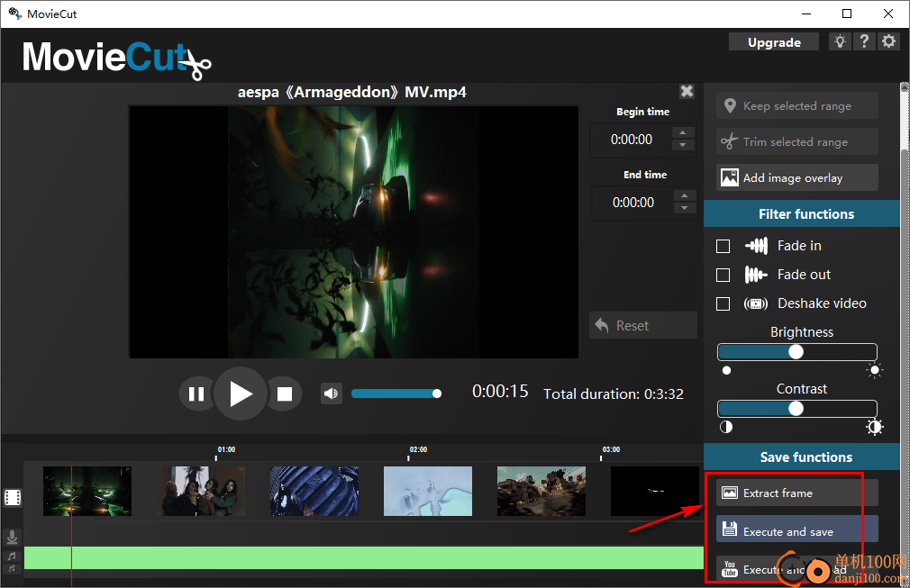Click the high brightness sun icon
Image resolution: width=910 pixels, height=588 pixels.
875,371
